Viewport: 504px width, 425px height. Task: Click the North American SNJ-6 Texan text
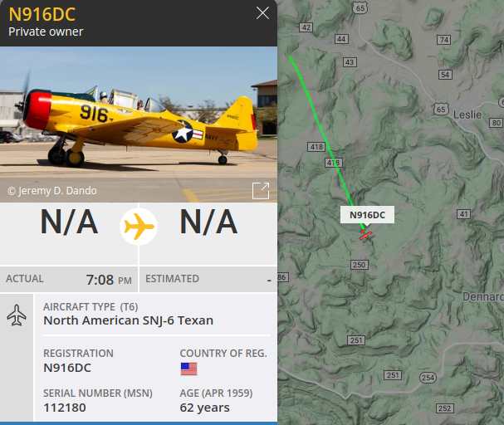click(128, 320)
